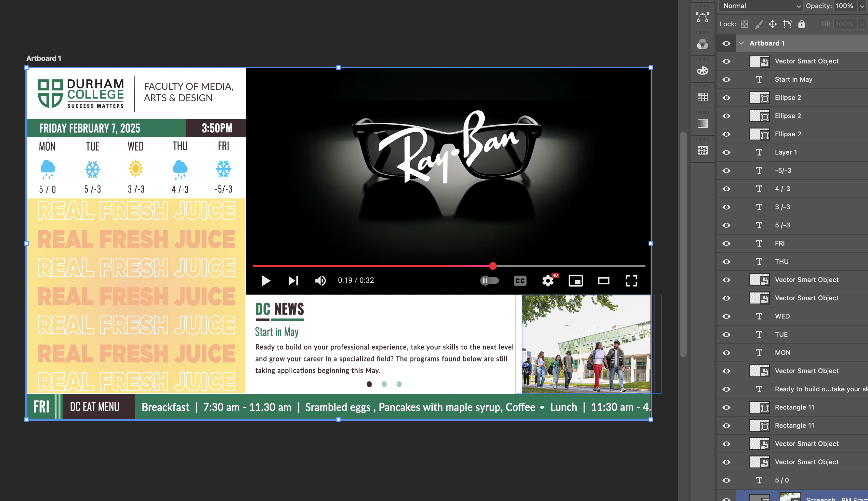Select the WED layer name
This screenshot has height=501, width=868.
[x=782, y=317]
